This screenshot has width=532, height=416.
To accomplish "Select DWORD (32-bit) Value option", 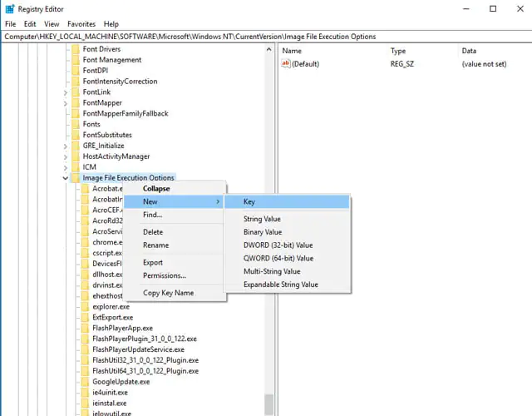I will [278, 245].
